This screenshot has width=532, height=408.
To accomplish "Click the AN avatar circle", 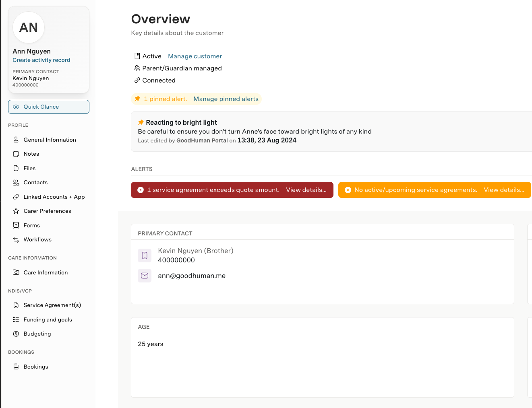I will [29, 27].
